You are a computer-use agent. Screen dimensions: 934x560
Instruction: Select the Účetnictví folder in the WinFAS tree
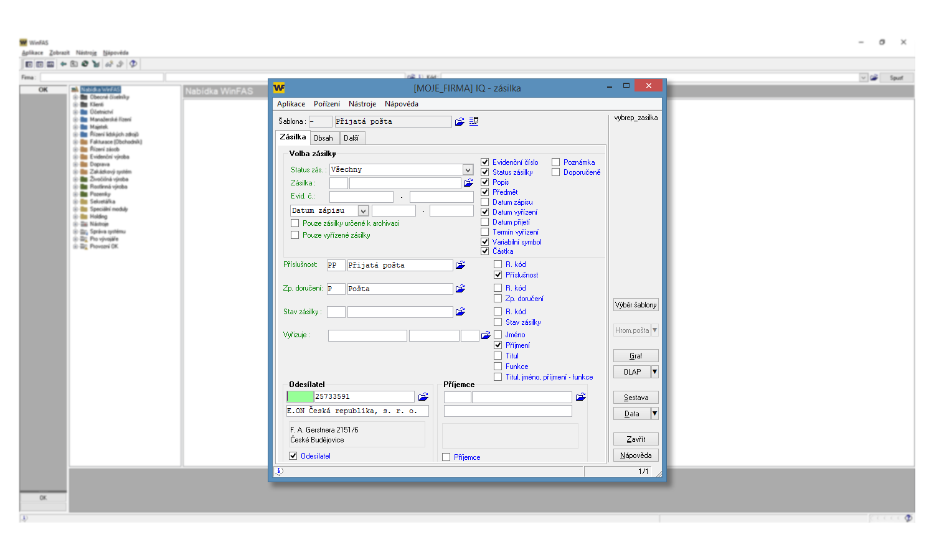[x=101, y=112]
